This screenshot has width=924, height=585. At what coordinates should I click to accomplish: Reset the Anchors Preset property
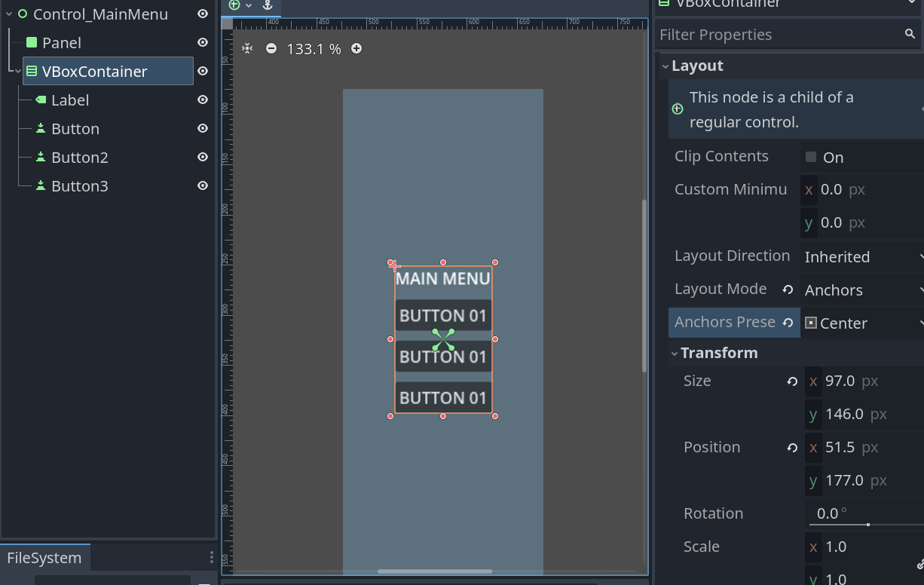pos(788,323)
